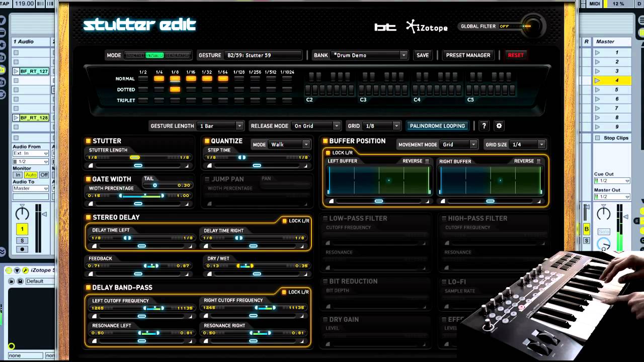Click the Solo S button on track 1
Viewport: 644px width, 362px height.
(x=22, y=240)
